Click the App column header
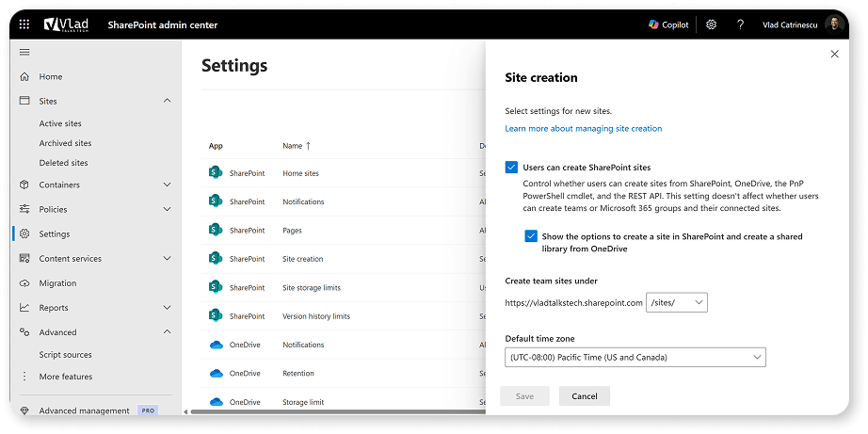868x434 pixels. tap(216, 146)
